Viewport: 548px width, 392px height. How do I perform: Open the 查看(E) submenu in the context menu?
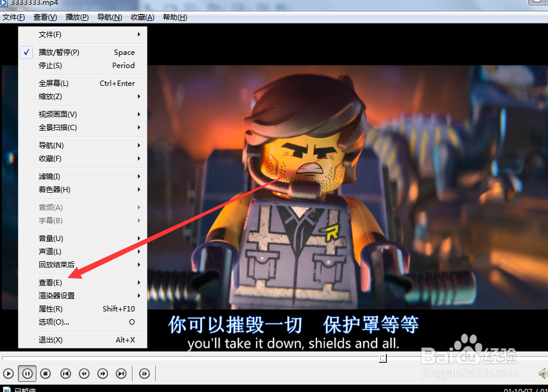pyautogui.click(x=83, y=282)
